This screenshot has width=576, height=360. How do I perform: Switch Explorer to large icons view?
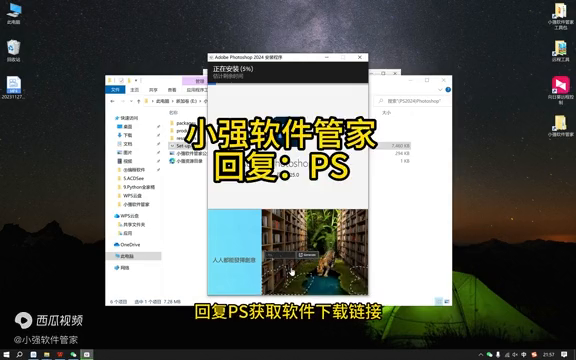click(x=447, y=302)
